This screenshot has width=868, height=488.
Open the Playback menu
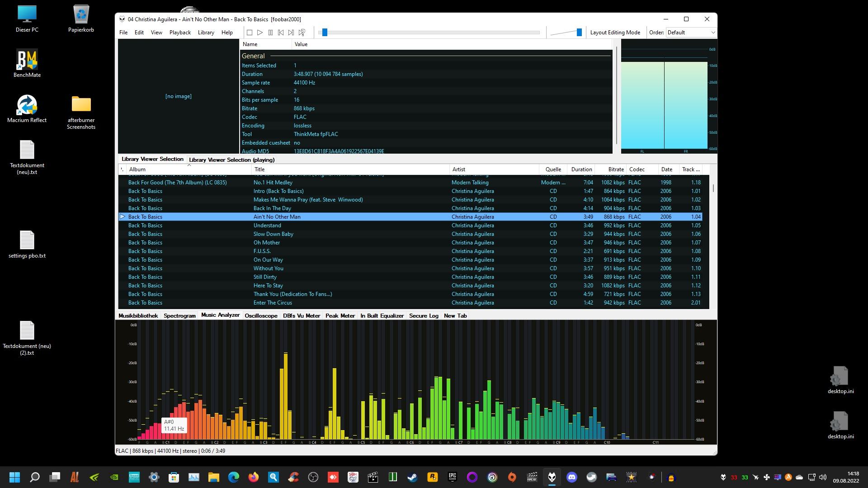click(180, 33)
